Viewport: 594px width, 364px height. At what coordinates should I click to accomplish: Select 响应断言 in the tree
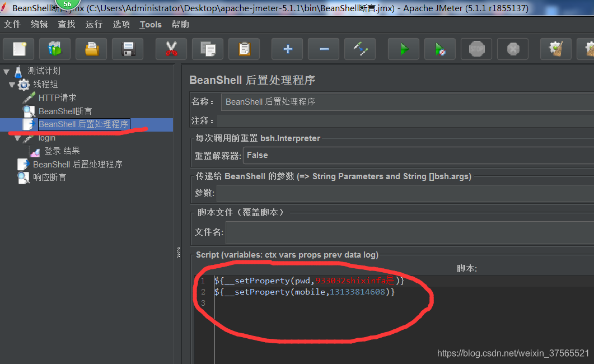50,178
